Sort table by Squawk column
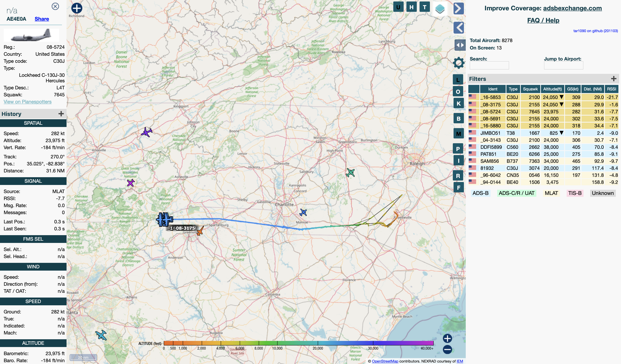The width and height of the screenshot is (621, 364). [x=530, y=89]
